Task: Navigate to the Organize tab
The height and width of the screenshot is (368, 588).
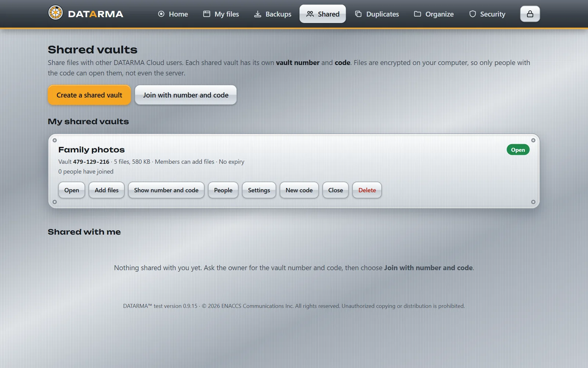Action: [x=434, y=14]
